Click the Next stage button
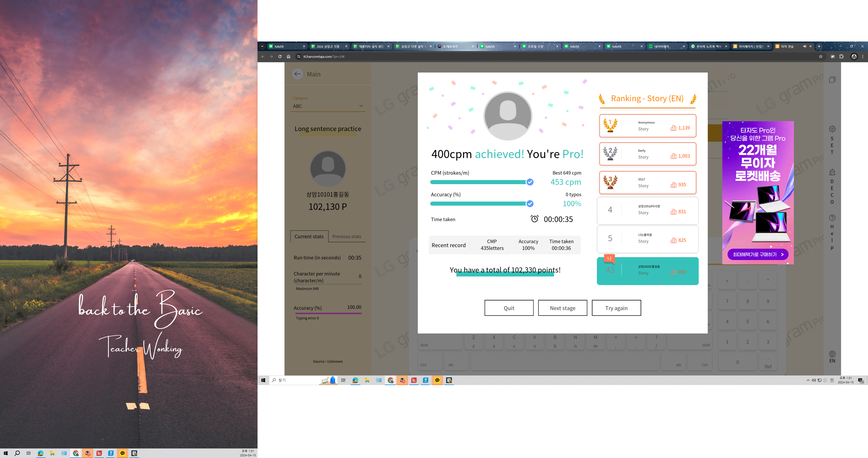Screen dimensions: 868x458 coord(562,308)
